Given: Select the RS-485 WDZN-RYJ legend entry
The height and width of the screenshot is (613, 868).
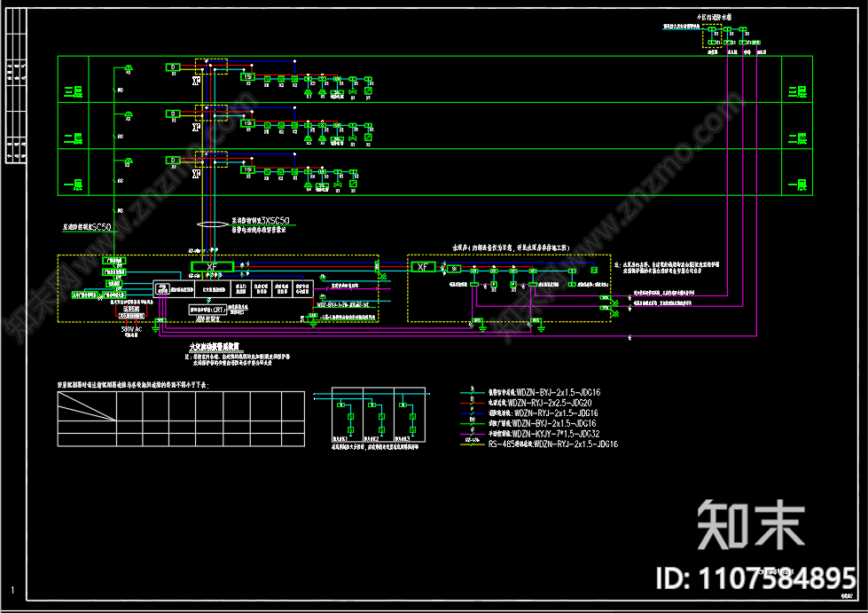Looking at the screenshot, I should click(x=552, y=444).
